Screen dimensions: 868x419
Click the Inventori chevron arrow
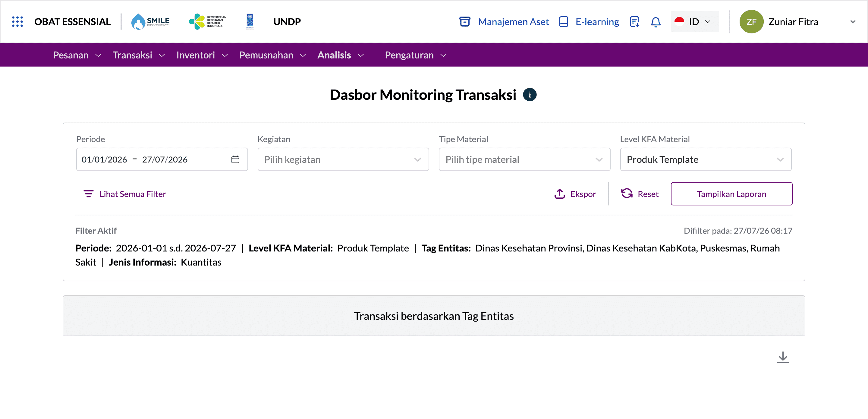[225, 55]
